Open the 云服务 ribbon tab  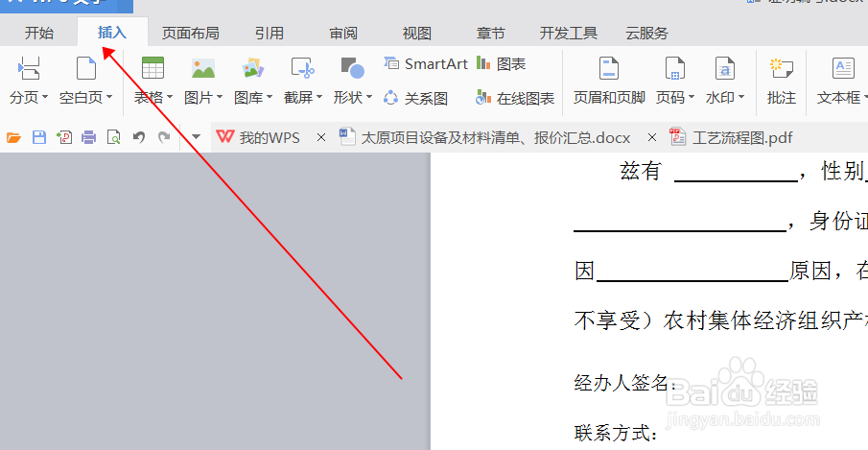click(x=646, y=34)
